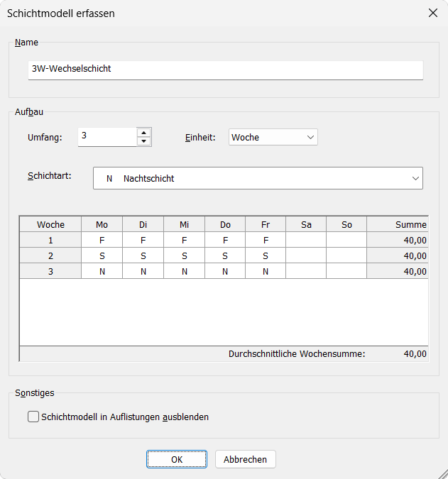The width and height of the screenshot is (448, 479).
Task: Confirm with the OK button
Action: 177,459
